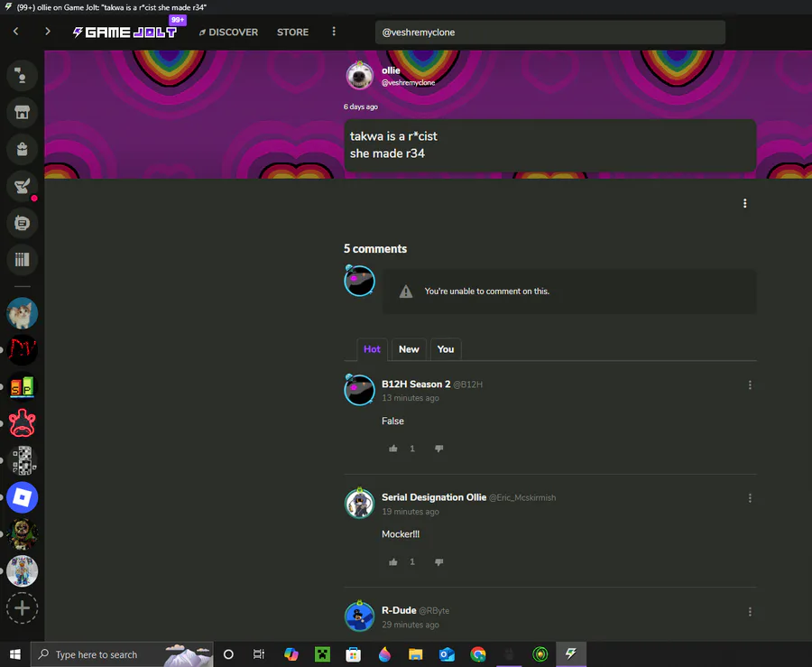Screen dimensions: 812x667
Task: Open the Discover page
Action: point(228,32)
